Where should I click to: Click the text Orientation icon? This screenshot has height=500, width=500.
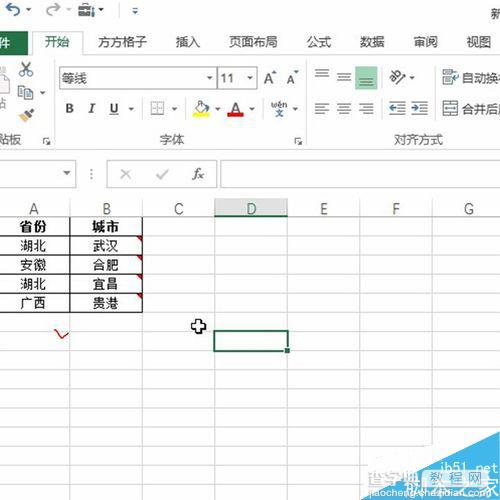[x=397, y=77]
